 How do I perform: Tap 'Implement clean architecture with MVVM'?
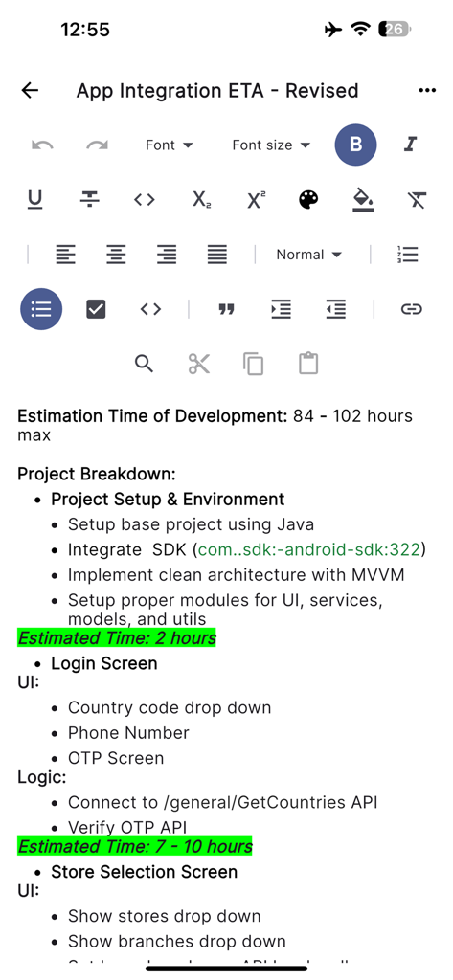coord(236,574)
